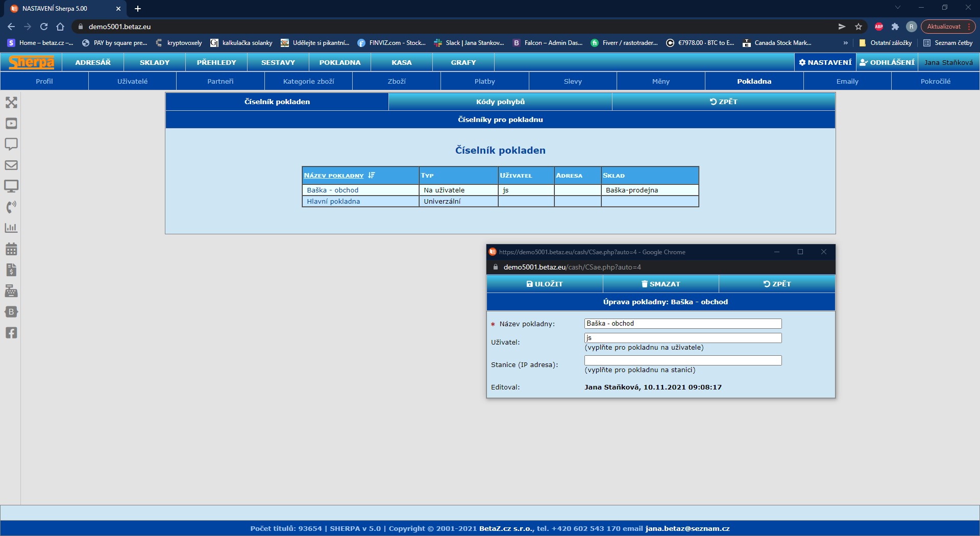Open the video play sidebar icon
This screenshot has width=980, height=536.
11,124
